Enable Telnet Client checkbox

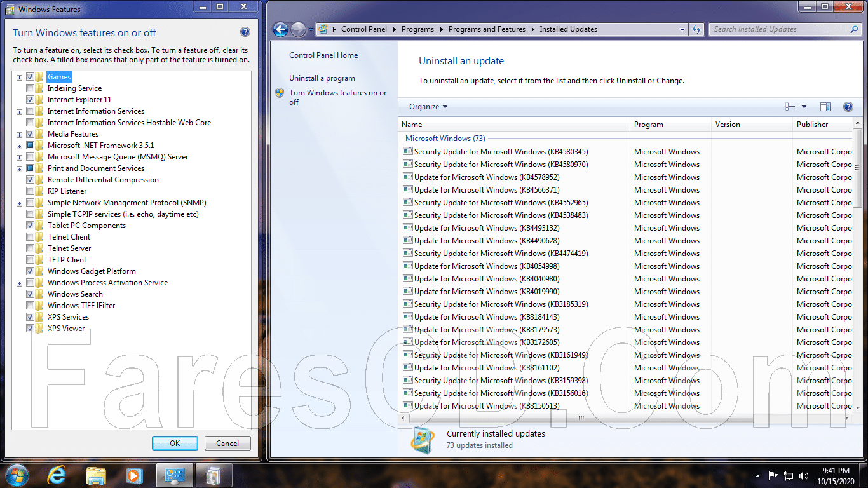(31, 237)
